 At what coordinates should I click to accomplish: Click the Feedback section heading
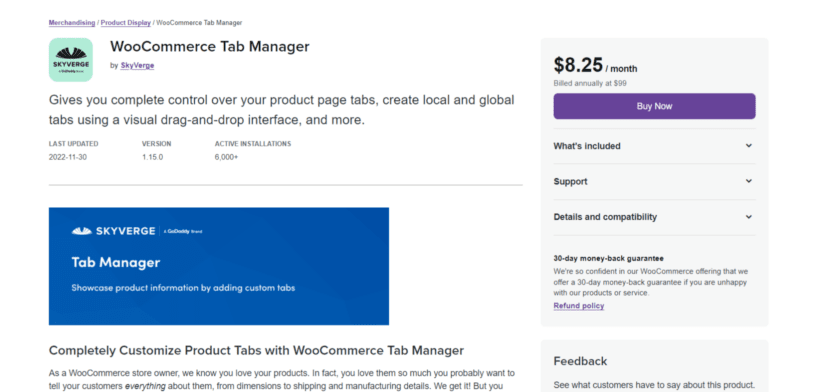580,361
